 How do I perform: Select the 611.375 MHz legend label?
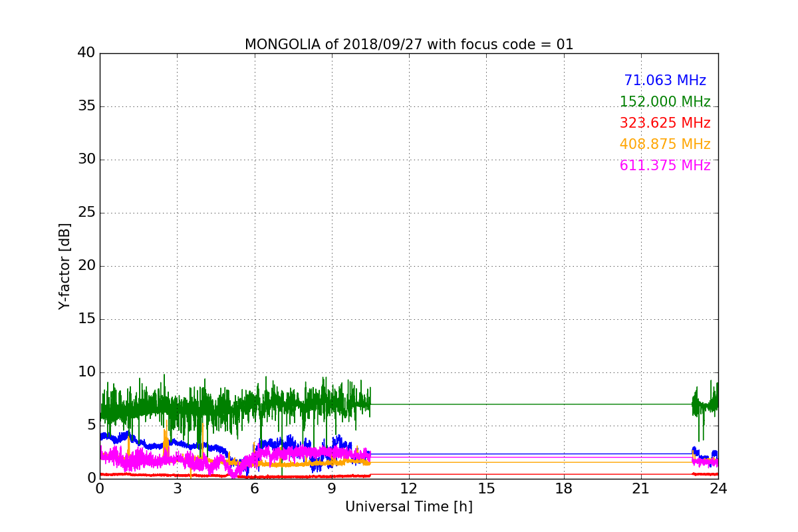pos(665,166)
